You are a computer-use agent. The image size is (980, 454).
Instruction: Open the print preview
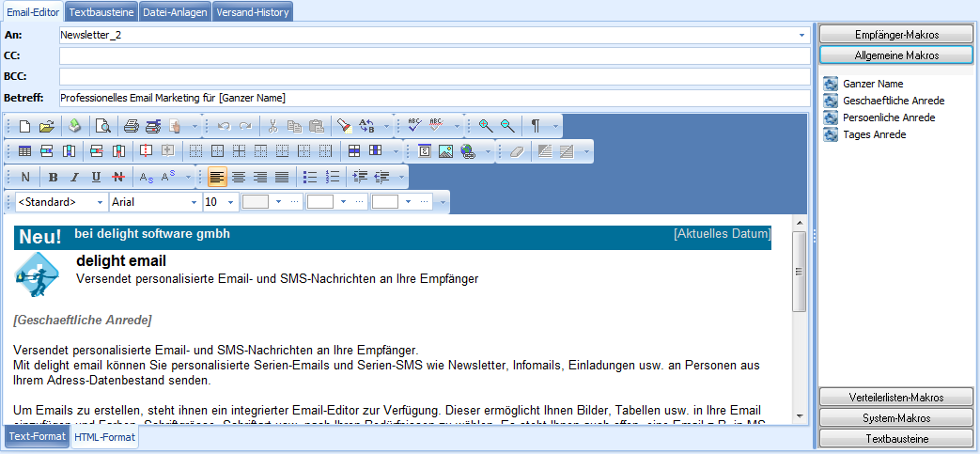102,126
